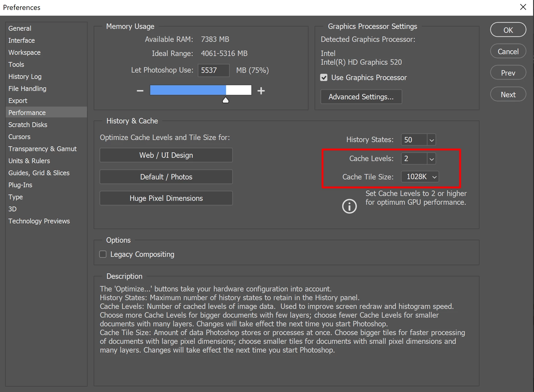Click the Intel(R) HD Graphics 520 text
This screenshot has width=534, height=392.
click(361, 62)
